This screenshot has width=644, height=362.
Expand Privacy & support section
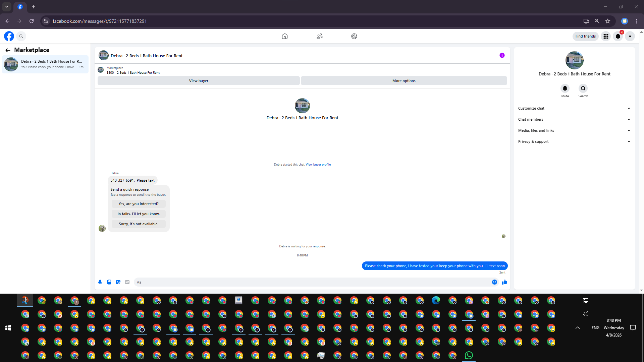pyautogui.click(x=574, y=141)
